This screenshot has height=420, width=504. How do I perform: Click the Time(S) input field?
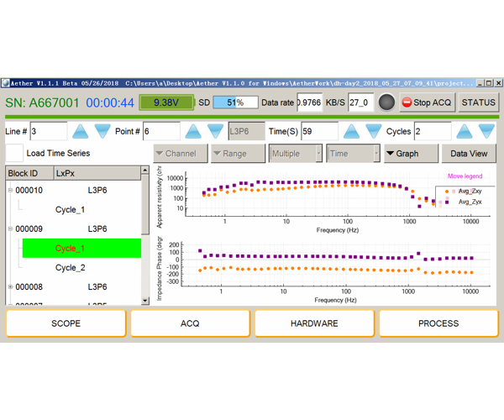pos(319,131)
